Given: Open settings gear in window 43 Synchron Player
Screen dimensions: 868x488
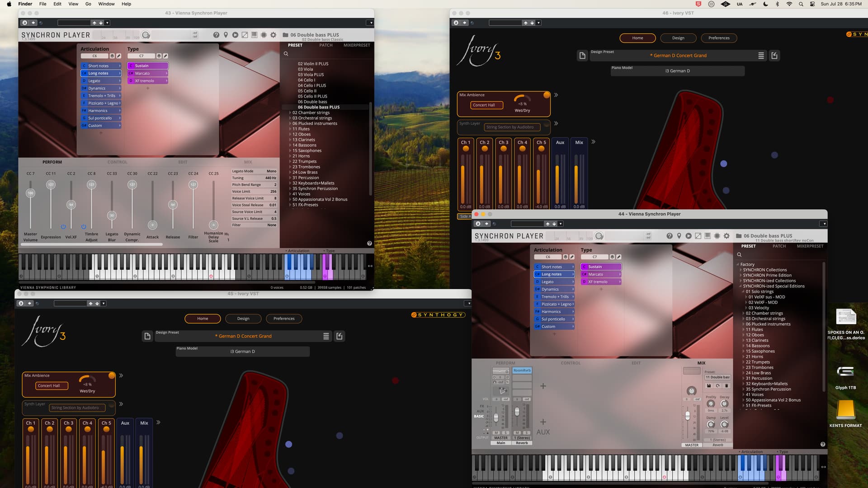Looking at the screenshot, I should [x=273, y=35].
